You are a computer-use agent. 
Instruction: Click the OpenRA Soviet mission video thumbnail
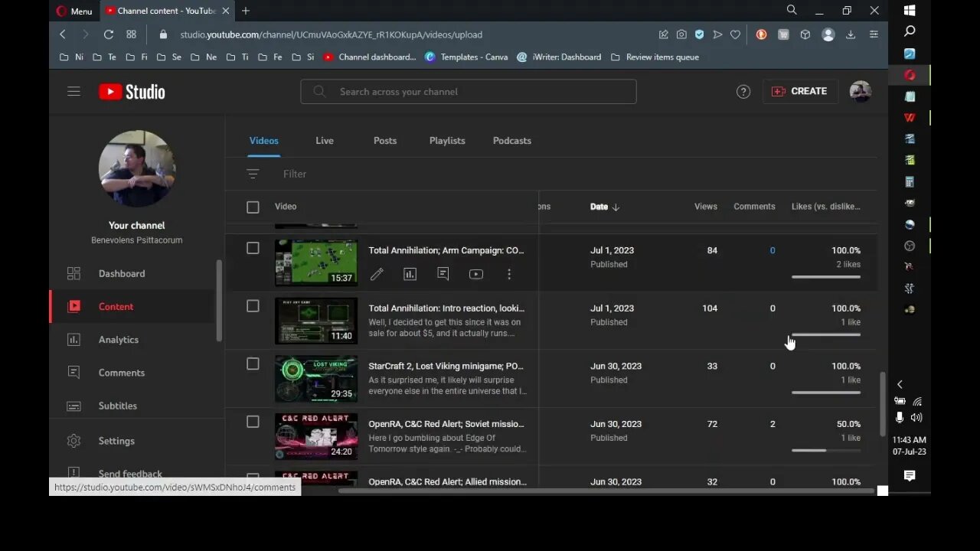pos(316,436)
